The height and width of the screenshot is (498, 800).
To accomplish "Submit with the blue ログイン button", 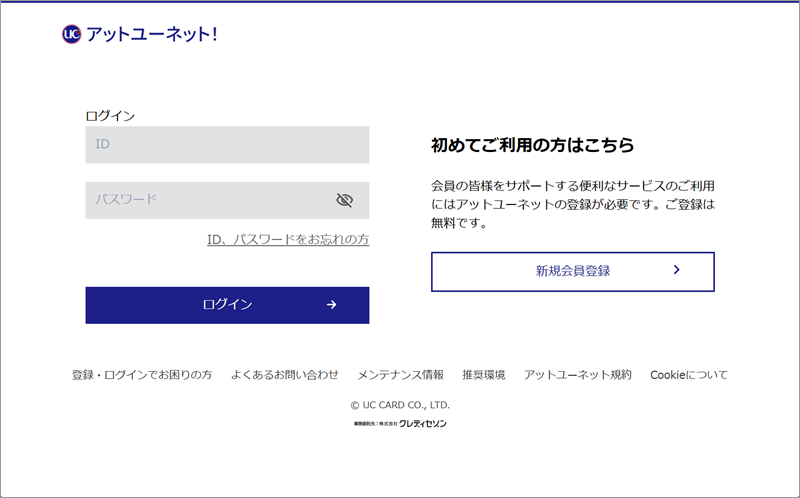I will coord(227,305).
